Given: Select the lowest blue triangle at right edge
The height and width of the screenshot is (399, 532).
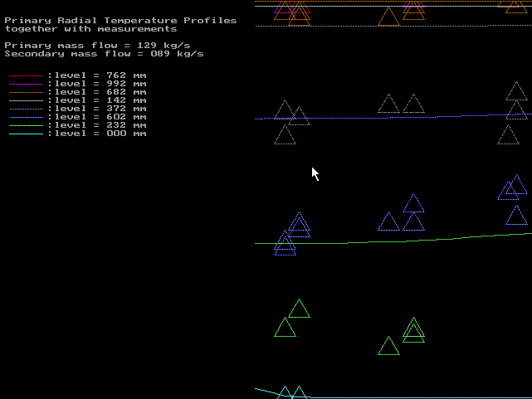Looking at the screenshot, I should click(x=517, y=217).
